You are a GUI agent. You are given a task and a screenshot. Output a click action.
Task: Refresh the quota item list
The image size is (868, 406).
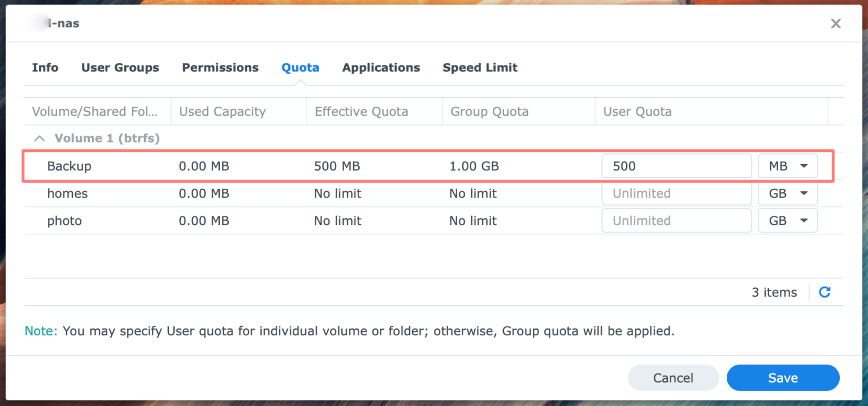pos(824,292)
